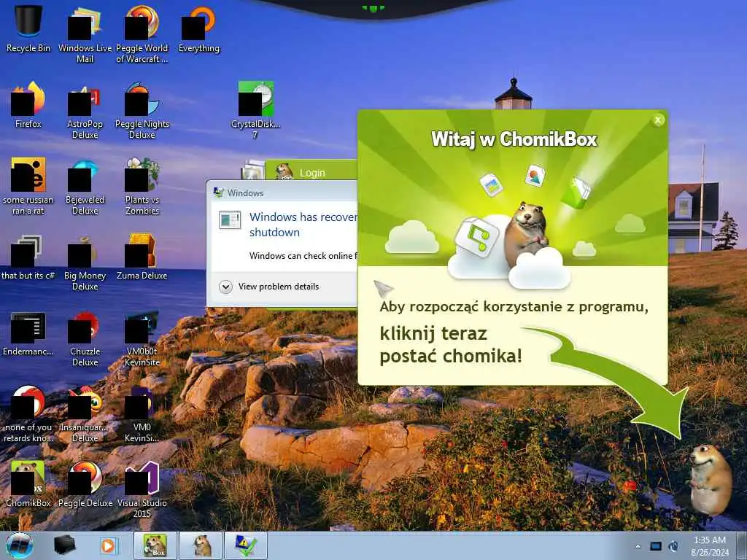Show hidden system tray icons
The image size is (747, 560).
pos(638,547)
